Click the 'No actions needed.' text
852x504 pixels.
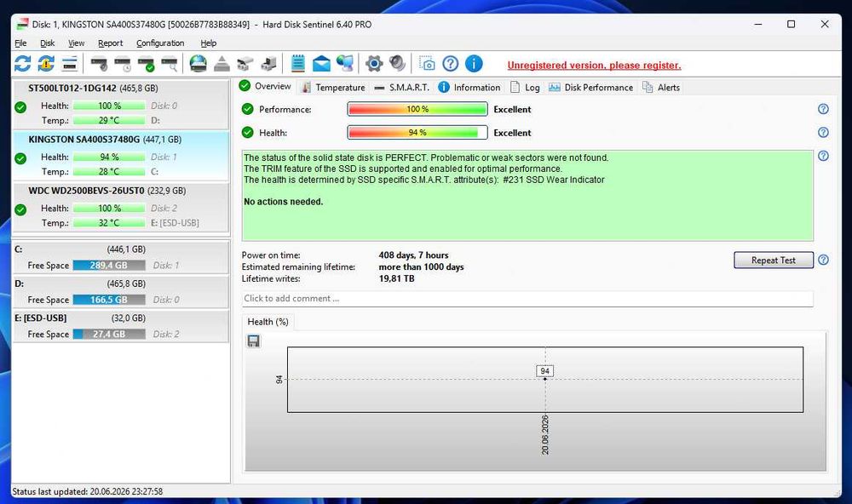pos(283,202)
